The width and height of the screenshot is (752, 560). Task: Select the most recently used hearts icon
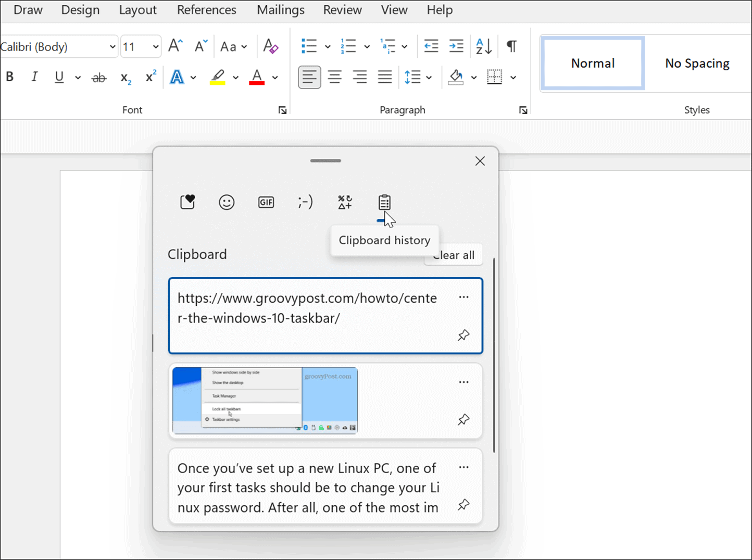tap(187, 203)
